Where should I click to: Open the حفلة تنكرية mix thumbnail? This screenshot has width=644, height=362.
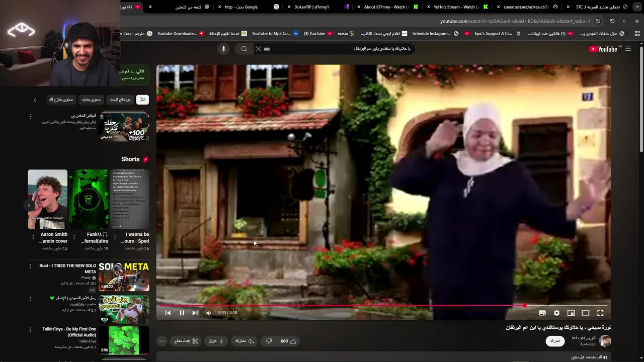click(124, 127)
